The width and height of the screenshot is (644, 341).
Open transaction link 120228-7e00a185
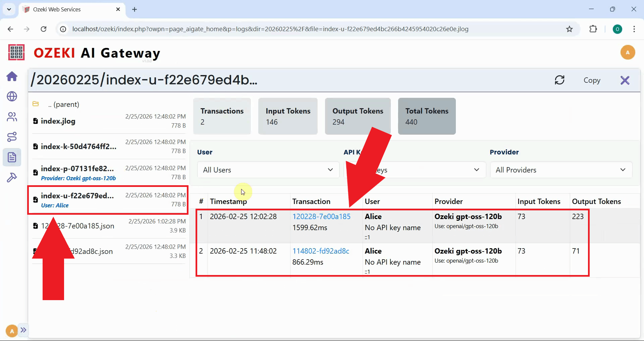[x=321, y=216]
